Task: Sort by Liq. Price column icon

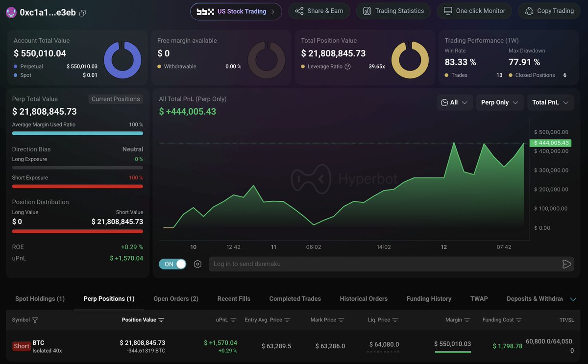Action: (x=395, y=320)
